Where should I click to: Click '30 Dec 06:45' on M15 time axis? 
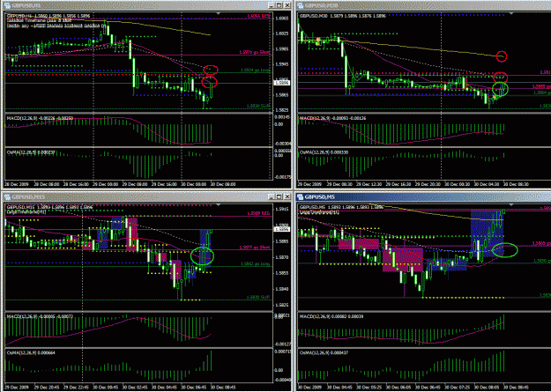coord(193,387)
